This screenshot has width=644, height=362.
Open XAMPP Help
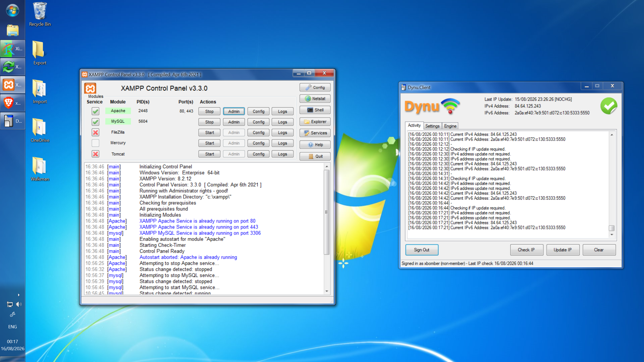click(315, 145)
